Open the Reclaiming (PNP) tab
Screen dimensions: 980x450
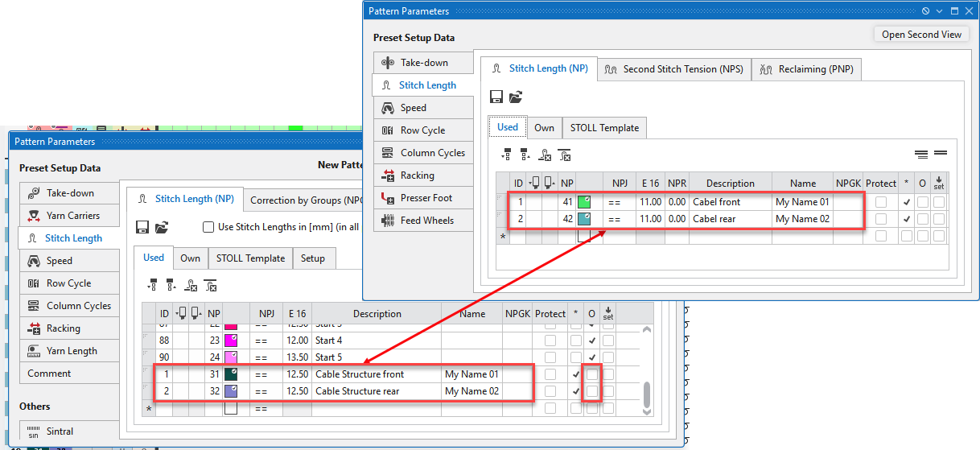(x=809, y=69)
